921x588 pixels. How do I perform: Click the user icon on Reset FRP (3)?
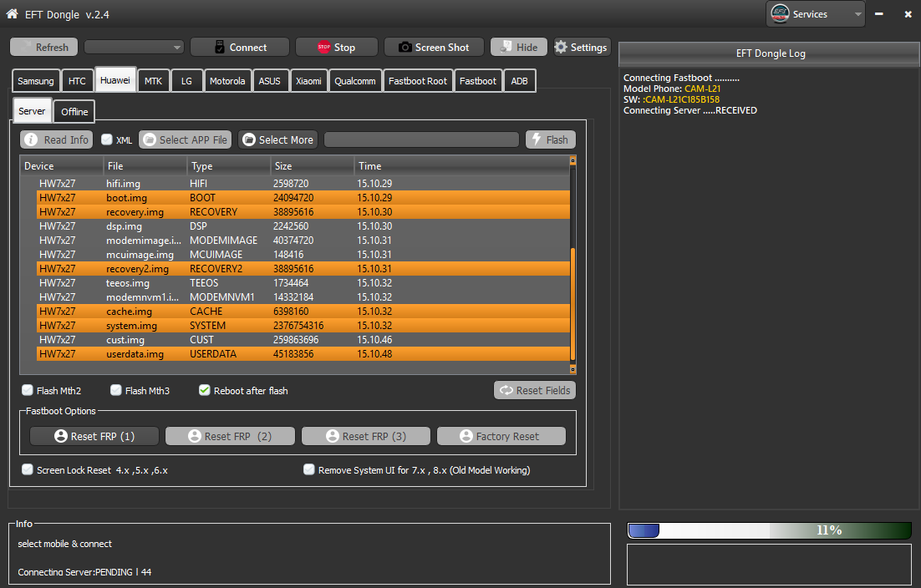[x=333, y=436]
